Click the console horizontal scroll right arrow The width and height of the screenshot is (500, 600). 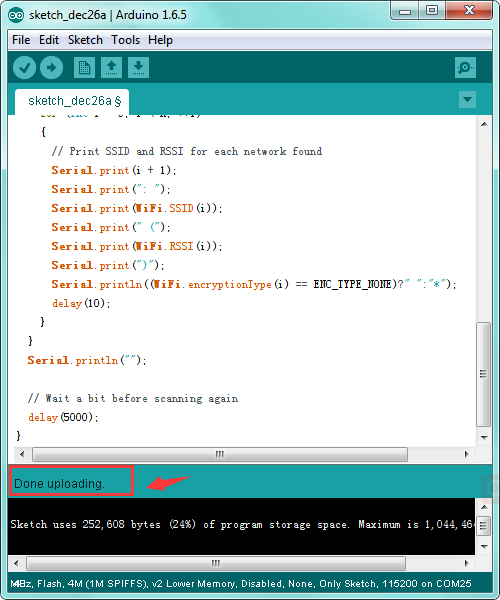pos(466,563)
